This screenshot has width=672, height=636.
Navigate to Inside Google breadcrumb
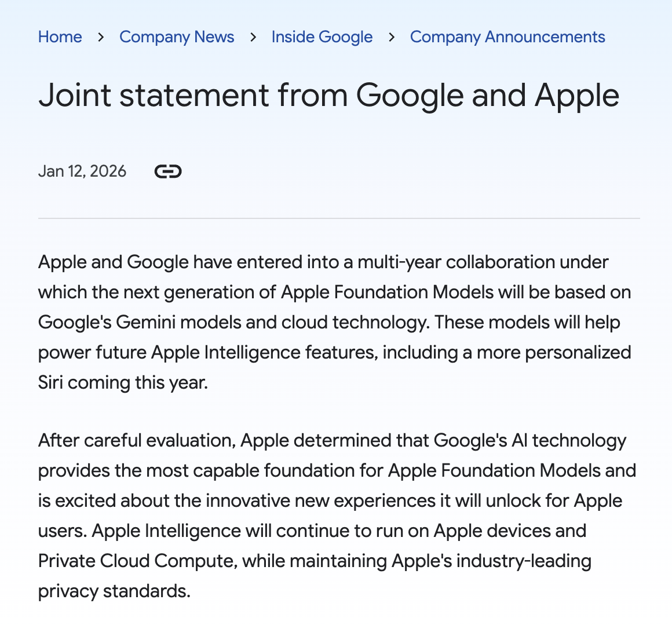click(322, 37)
